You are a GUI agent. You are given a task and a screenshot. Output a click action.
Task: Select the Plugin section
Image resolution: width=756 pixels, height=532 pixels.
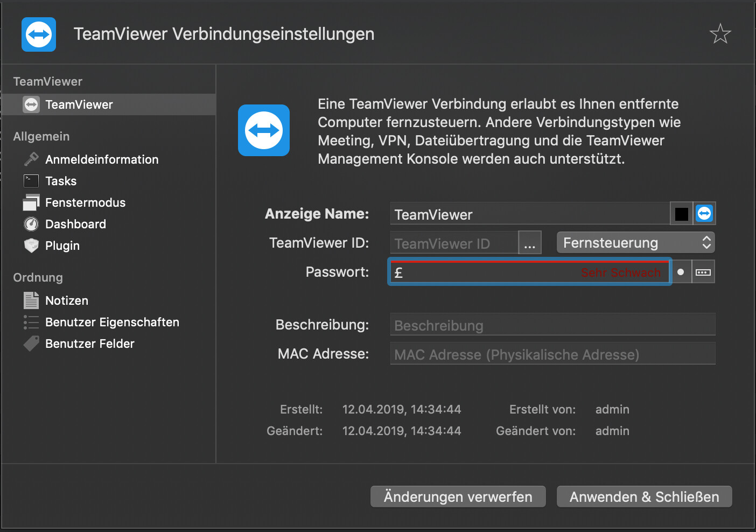[x=62, y=246]
